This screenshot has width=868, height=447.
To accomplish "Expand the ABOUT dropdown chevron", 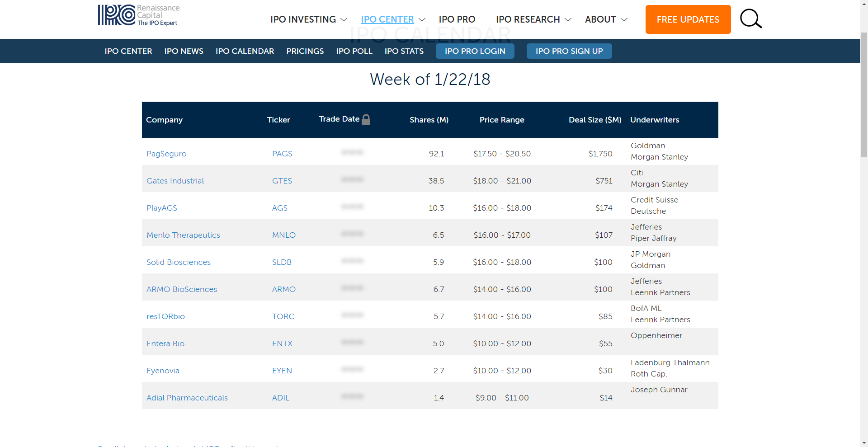I will pyautogui.click(x=624, y=20).
